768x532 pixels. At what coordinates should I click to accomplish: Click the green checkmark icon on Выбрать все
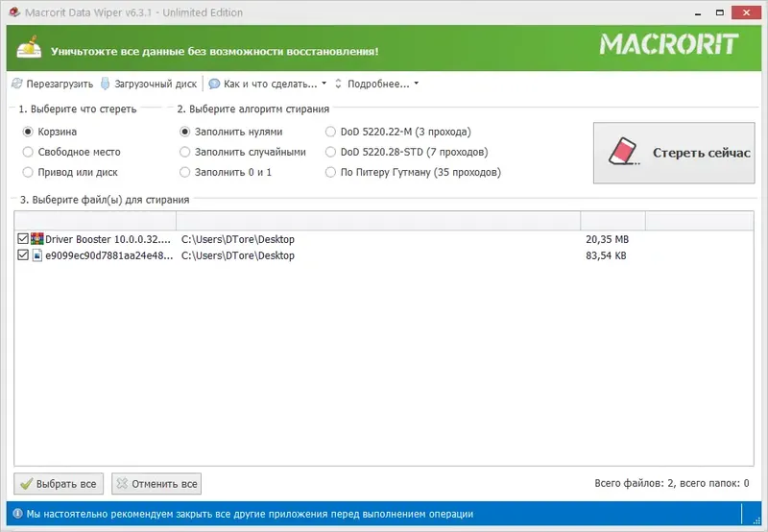tap(26, 484)
